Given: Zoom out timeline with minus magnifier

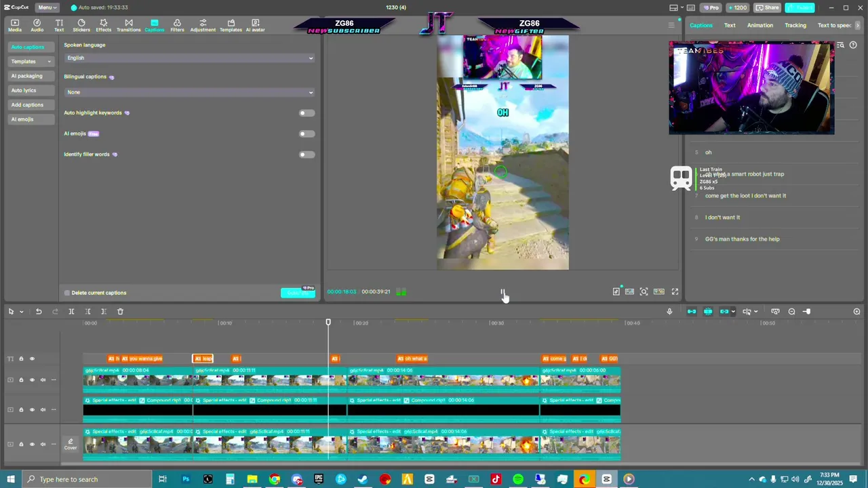Looking at the screenshot, I should click(x=791, y=311).
